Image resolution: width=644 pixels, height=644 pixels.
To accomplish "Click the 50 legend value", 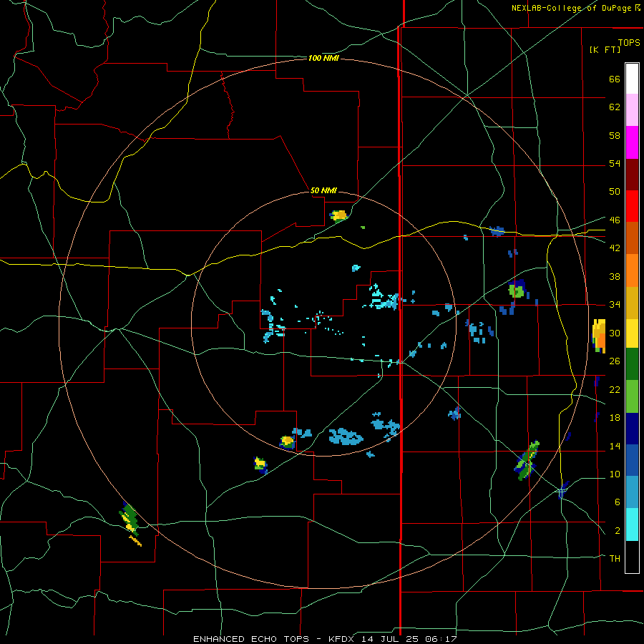I will (615, 191).
